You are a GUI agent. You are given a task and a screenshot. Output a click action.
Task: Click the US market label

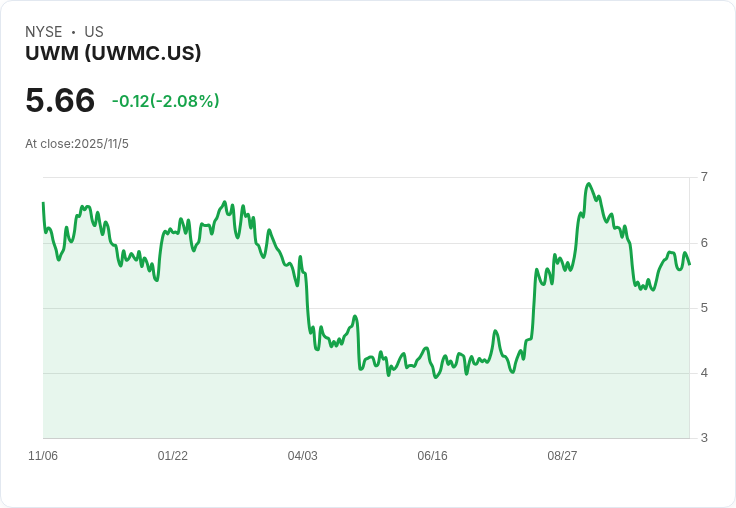pos(94,32)
